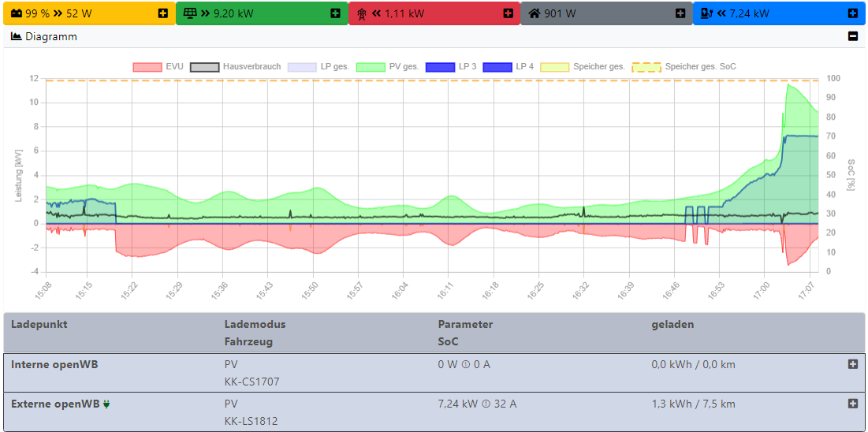This screenshot has width=868, height=432.
Task: Expand the battery tile with its plus button
Action: click(163, 13)
